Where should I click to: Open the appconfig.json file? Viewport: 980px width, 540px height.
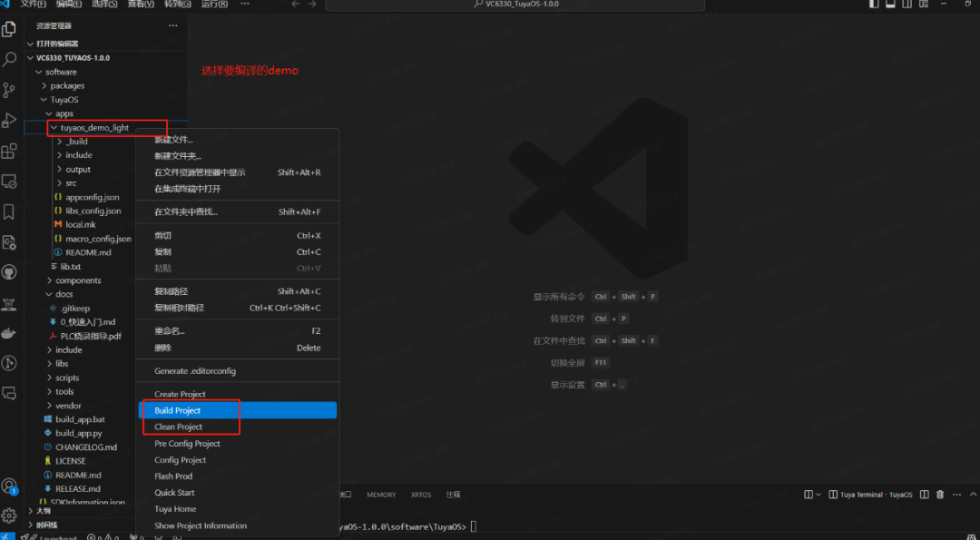[x=92, y=197]
